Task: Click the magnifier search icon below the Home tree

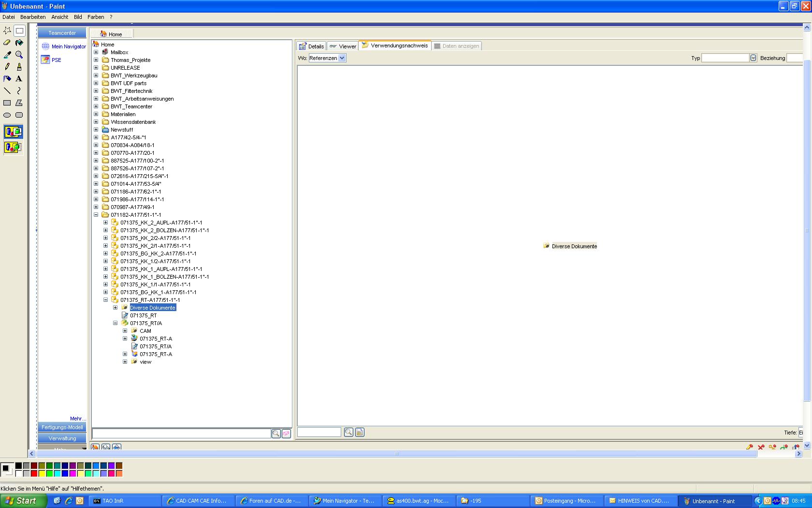Action: pyautogui.click(x=276, y=433)
